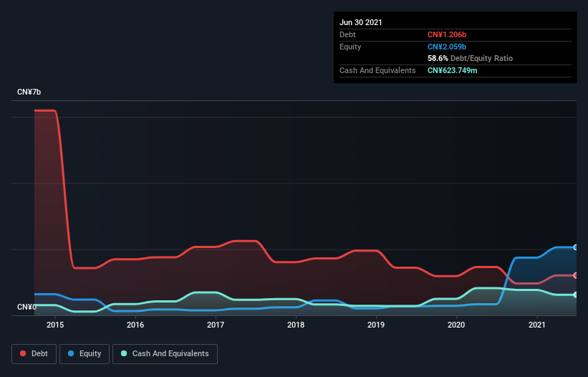
Task: Click the CN¥2.059b equity value
Action: coord(447,47)
